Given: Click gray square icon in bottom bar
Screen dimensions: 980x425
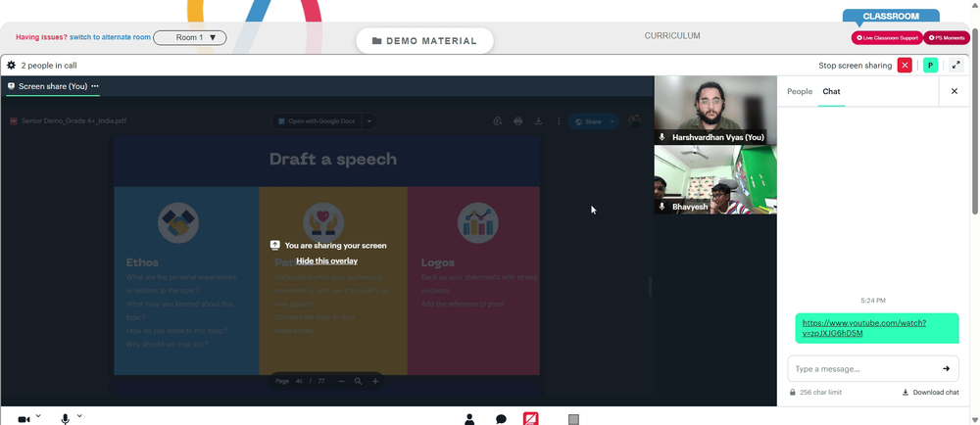Looking at the screenshot, I should click(x=573, y=419).
